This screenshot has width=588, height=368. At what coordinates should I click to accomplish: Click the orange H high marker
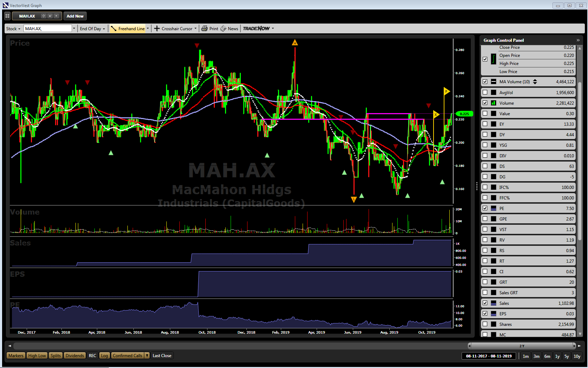pyautogui.click(x=295, y=42)
